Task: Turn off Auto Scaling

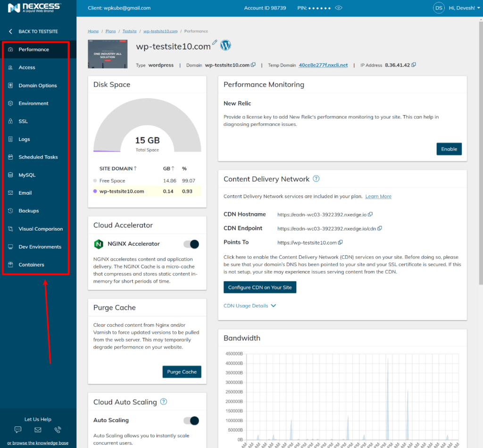Action: click(191, 420)
